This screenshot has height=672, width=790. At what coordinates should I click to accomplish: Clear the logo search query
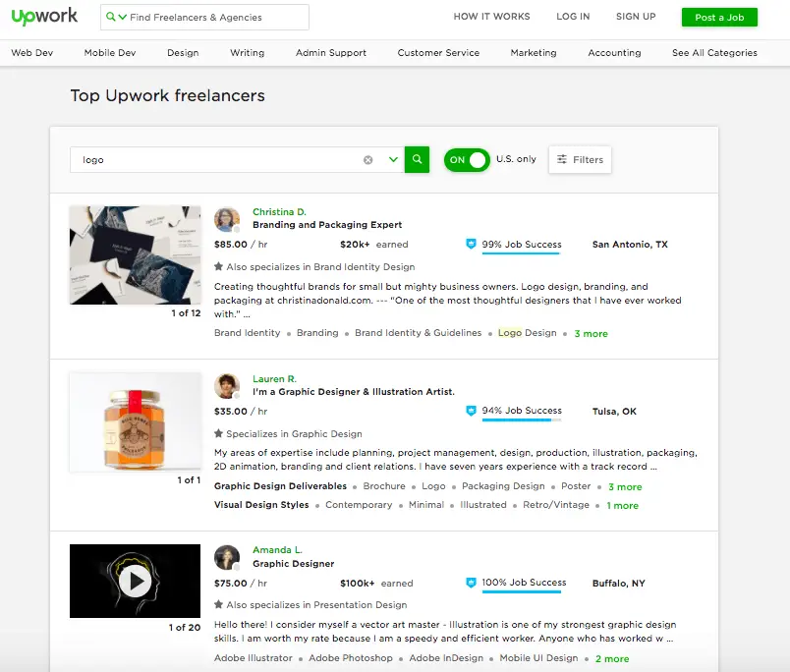[368, 160]
